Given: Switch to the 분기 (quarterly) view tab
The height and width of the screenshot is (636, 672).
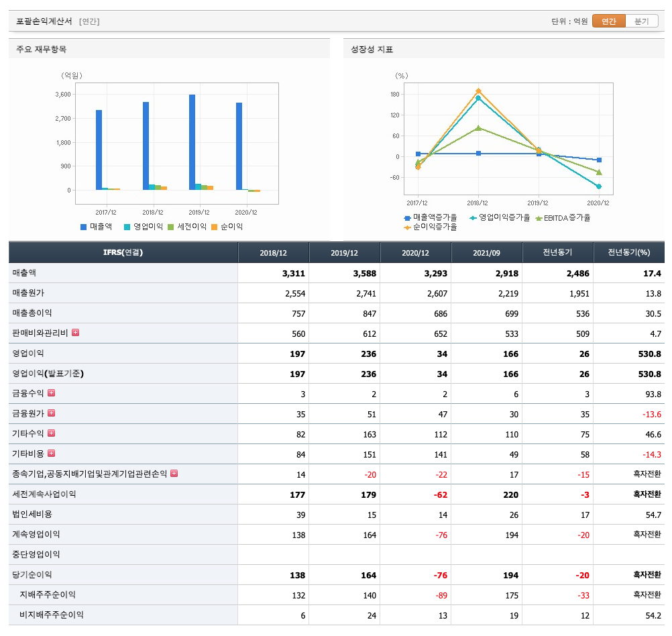Looking at the screenshot, I should point(642,21).
